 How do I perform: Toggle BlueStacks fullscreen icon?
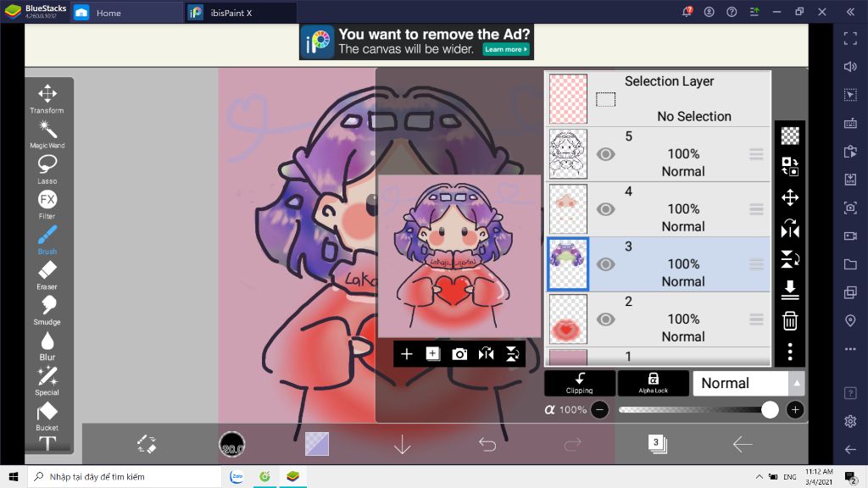point(850,38)
